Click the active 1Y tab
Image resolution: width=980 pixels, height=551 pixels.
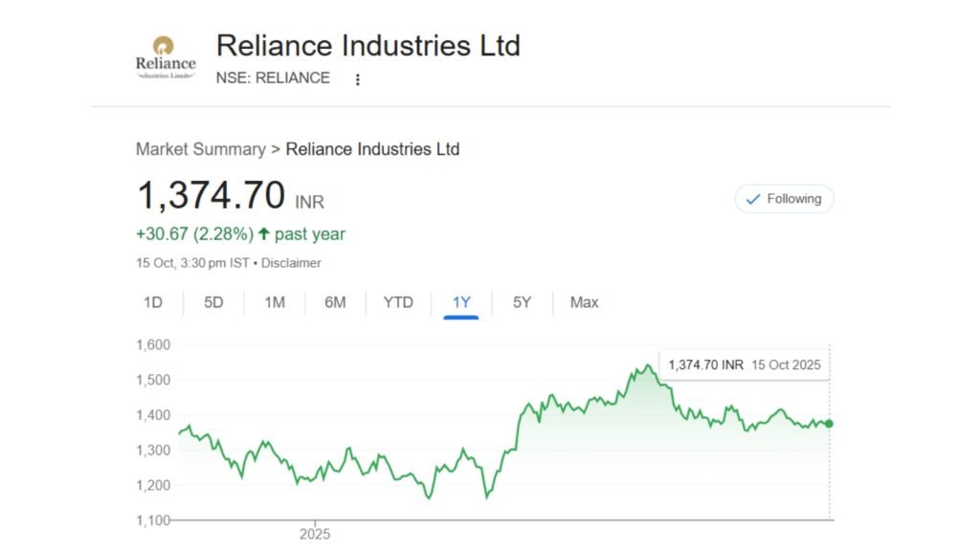tap(461, 302)
